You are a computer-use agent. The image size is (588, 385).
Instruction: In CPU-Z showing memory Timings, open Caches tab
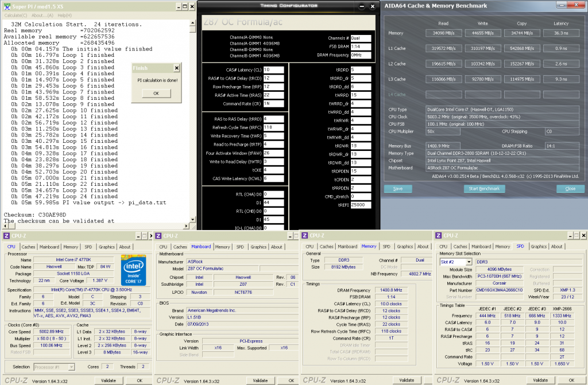326,246
